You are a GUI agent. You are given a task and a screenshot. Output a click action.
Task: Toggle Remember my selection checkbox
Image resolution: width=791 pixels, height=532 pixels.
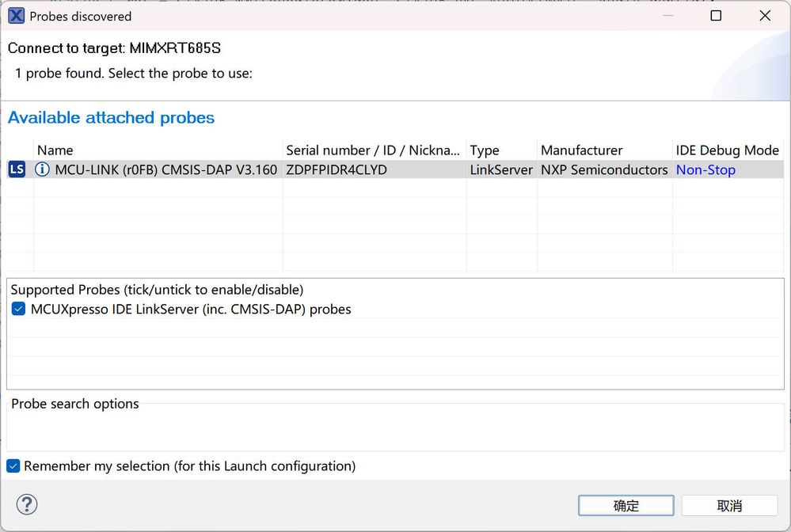click(x=13, y=466)
